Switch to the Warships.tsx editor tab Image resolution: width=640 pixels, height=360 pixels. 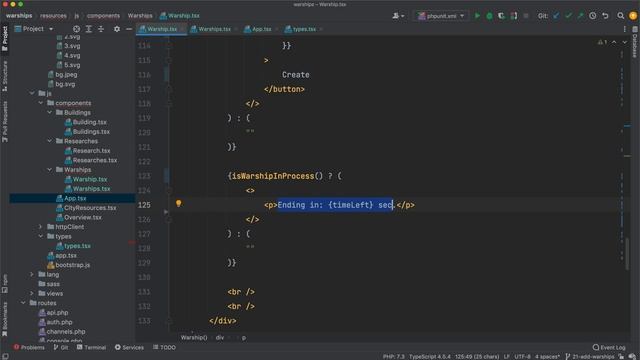(214, 29)
